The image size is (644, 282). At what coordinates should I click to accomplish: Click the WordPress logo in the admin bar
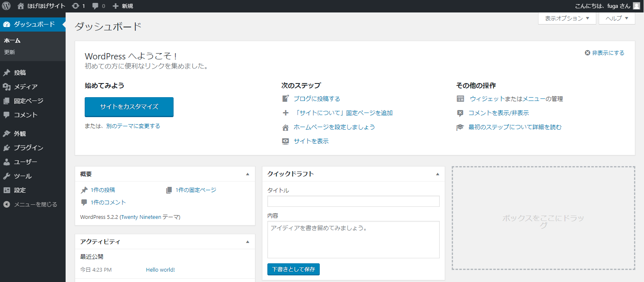point(6,6)
